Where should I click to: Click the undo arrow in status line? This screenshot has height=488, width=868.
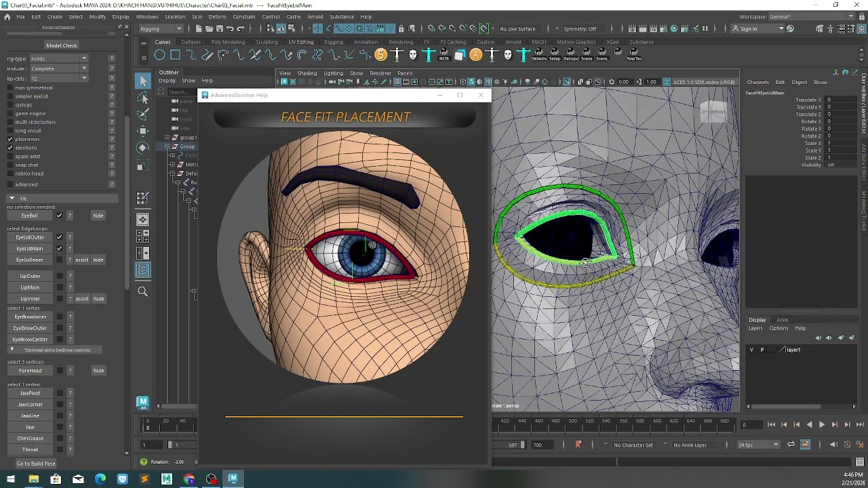point(230,28)
